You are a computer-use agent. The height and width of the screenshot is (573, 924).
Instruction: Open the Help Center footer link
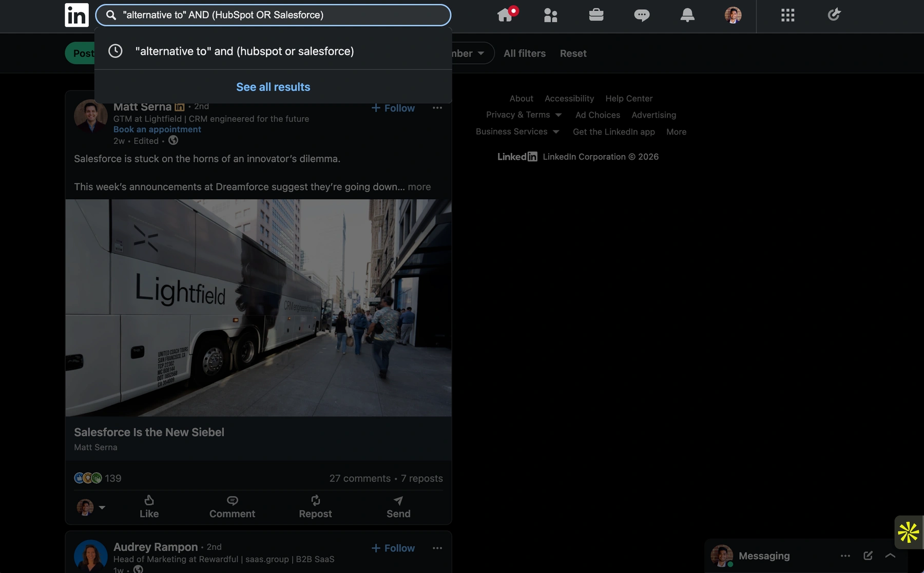(629, 99)
